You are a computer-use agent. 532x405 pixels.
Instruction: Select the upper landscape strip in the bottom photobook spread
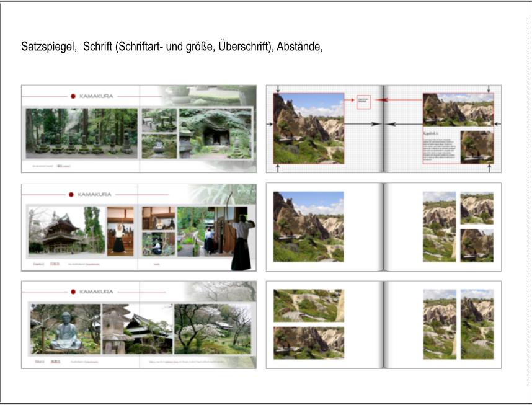coord(309,306)
